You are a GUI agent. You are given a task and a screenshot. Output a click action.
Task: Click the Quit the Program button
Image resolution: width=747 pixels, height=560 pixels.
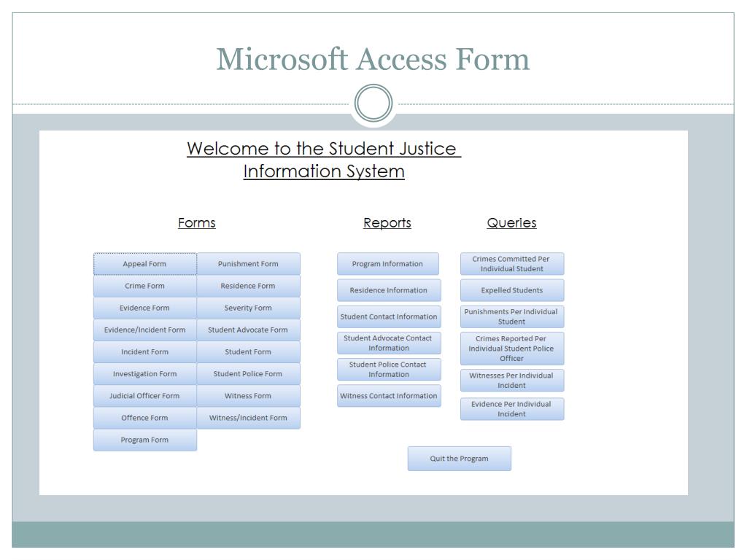point(460,459)
